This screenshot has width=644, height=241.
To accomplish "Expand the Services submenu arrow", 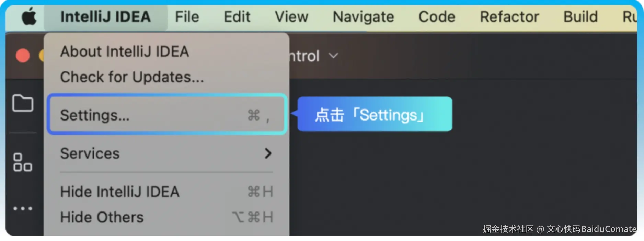I will (x=268, y=153).
